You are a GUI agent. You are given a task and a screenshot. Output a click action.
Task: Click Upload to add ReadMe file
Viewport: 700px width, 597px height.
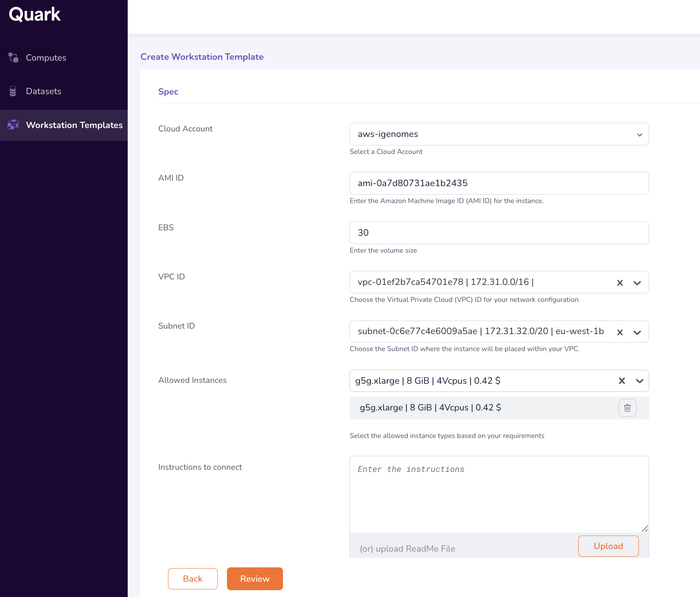[x=608, y=546]
